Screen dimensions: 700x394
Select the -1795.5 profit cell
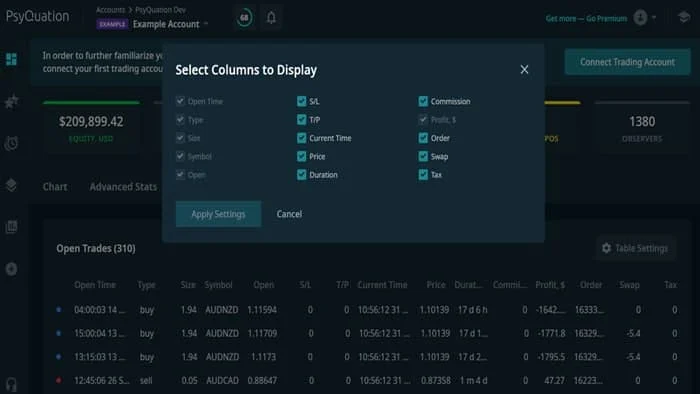[551, 357]
